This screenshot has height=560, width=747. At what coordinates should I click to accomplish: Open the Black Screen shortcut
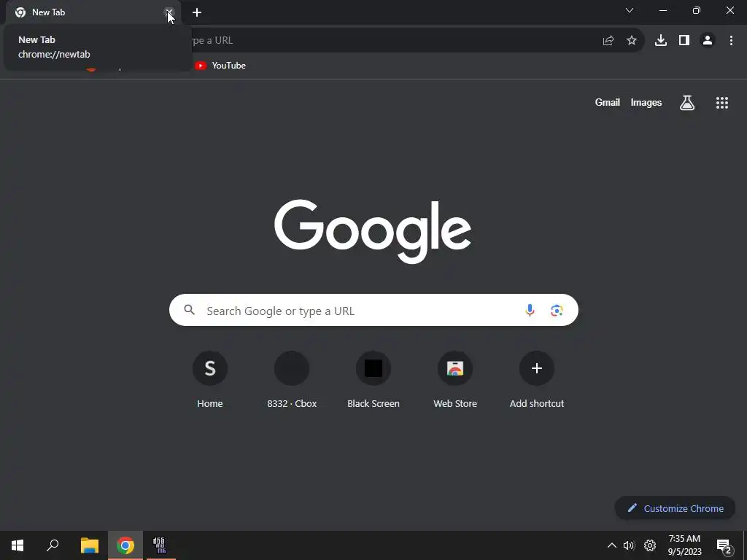tap(373, 380)
